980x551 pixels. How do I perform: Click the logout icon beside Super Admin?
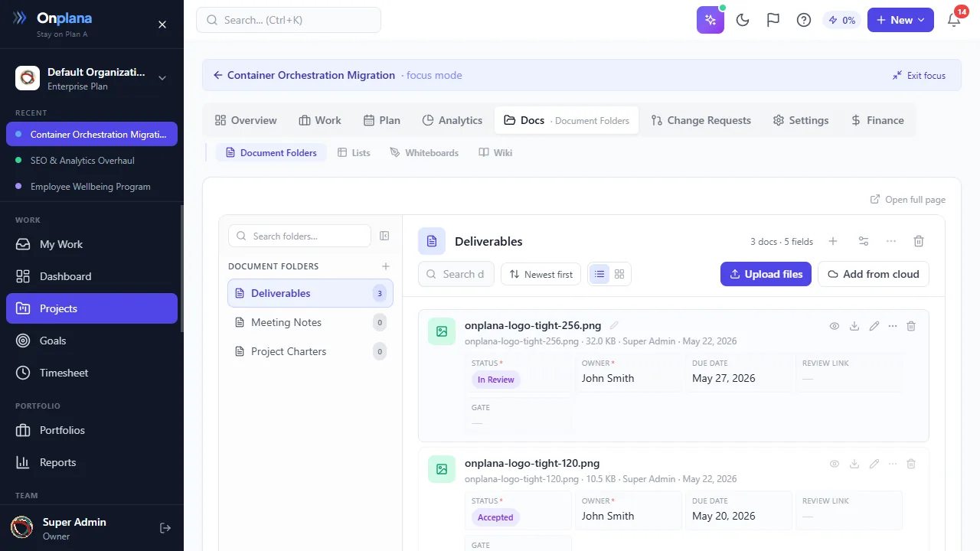coord(165,528)
